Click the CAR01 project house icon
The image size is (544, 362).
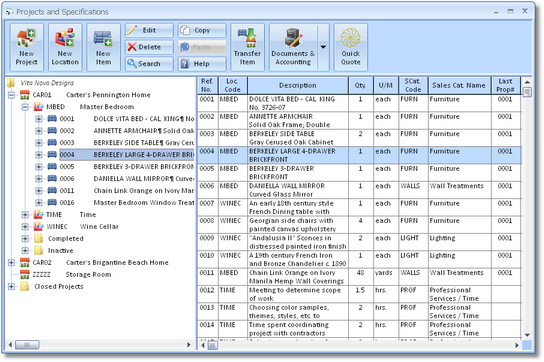click(25, 95)
